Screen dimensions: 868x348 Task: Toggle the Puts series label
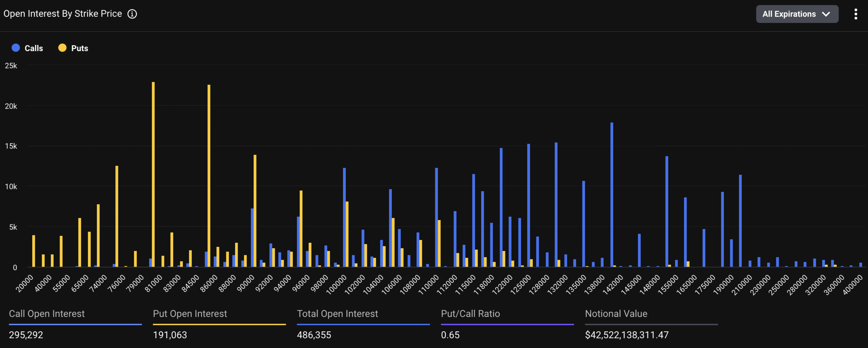pyautogui.click(x=80, y=48)
